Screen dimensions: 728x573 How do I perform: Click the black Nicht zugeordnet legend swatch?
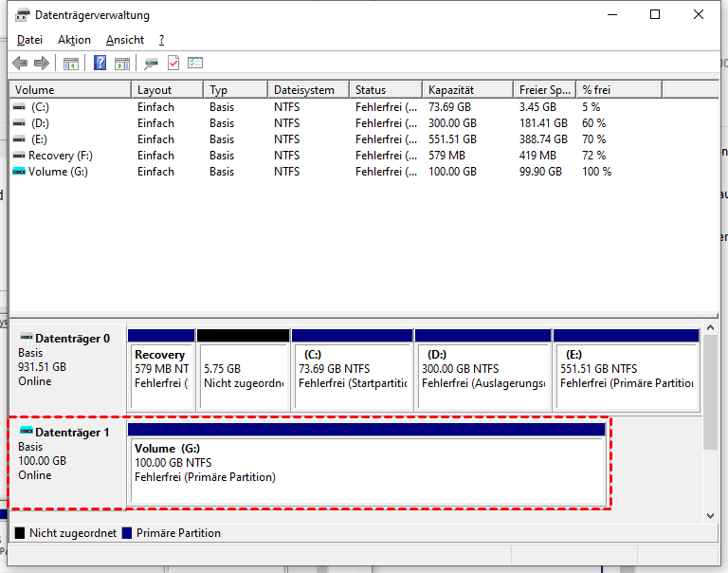pyautogui.click(x=20, y=532)
